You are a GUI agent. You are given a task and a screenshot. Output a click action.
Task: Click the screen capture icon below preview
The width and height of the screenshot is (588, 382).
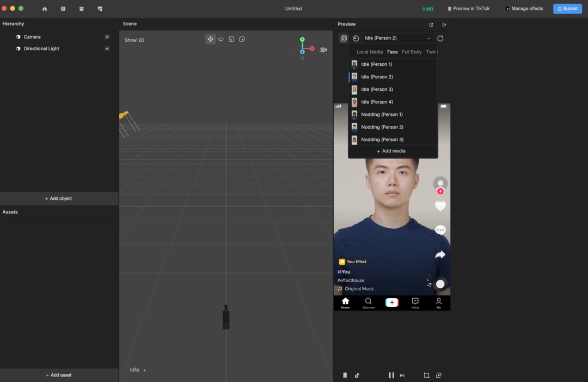pyautogui.click(x=439, y=375)
